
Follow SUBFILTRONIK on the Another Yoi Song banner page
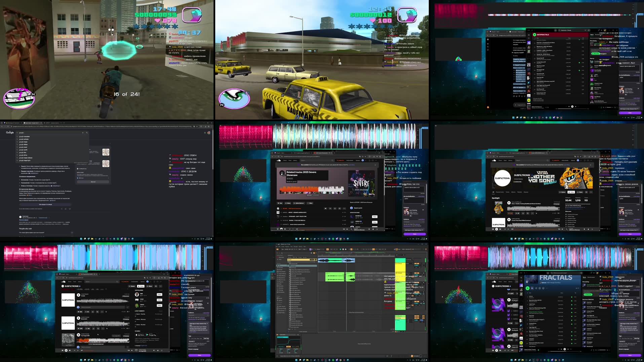pos(571,192)
